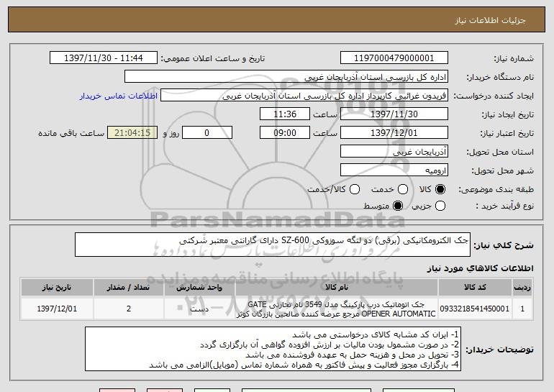This screenshot has height=392, width=554.
Task: Click row number cell 1
Action: (522, 309)
